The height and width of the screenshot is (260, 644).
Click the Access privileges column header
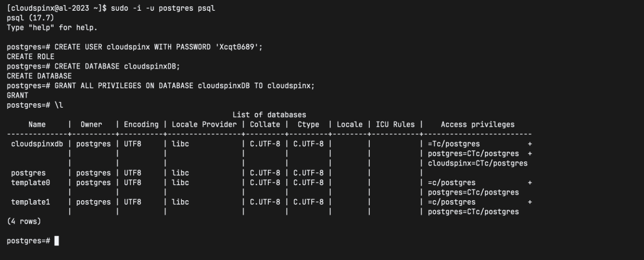[x=477, y=125]
